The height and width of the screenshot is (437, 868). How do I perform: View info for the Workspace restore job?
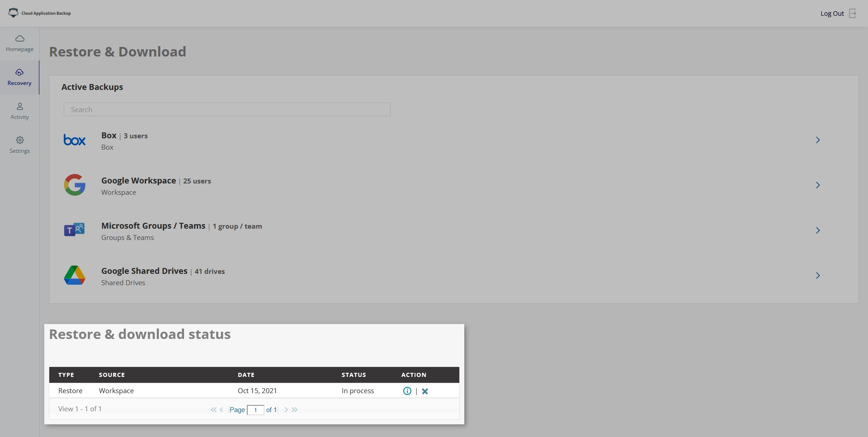coord(407,391)
